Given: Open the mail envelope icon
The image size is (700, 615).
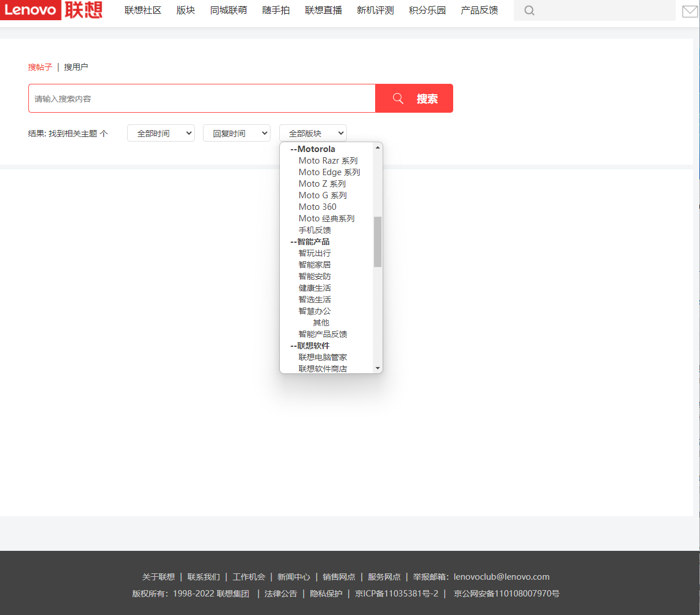Looking at the screenshot, I should point(690,11).
